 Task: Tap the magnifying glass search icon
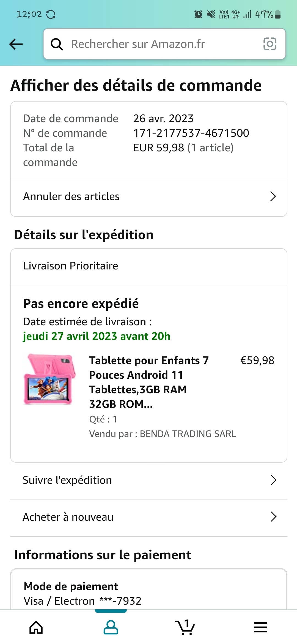[x=57, y=44]
